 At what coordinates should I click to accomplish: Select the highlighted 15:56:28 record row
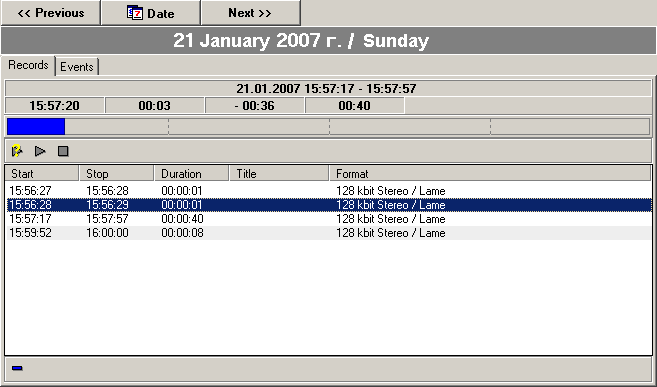coord(329,205)
